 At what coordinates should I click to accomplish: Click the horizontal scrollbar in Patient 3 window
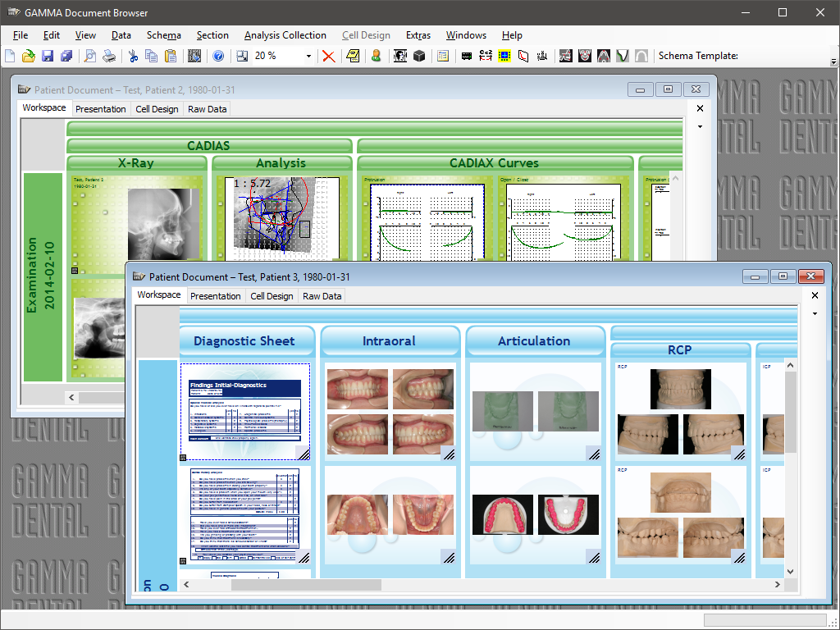(x=328, y=585)
